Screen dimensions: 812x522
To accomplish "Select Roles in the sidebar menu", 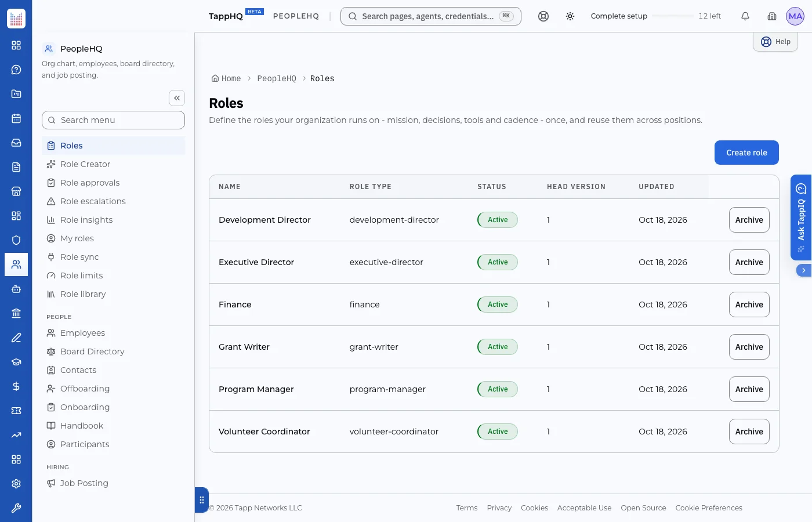I will [x=114, y=146].
